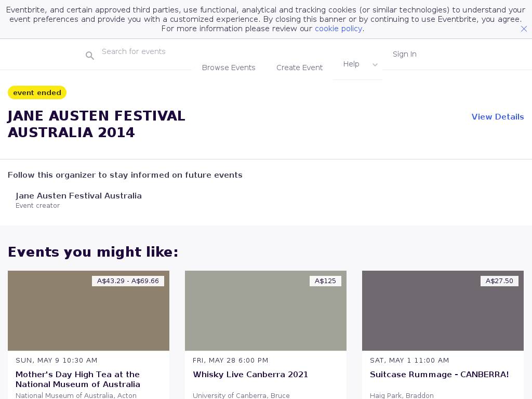Go to Create Event
This screenshot has height=399, width=532.
click(299, 68)
